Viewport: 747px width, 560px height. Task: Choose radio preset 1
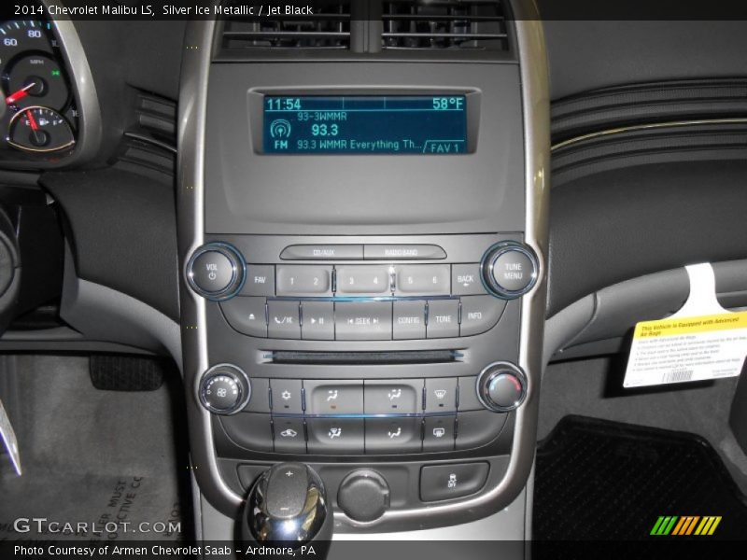pyautogui.click(x=291, y=281)
